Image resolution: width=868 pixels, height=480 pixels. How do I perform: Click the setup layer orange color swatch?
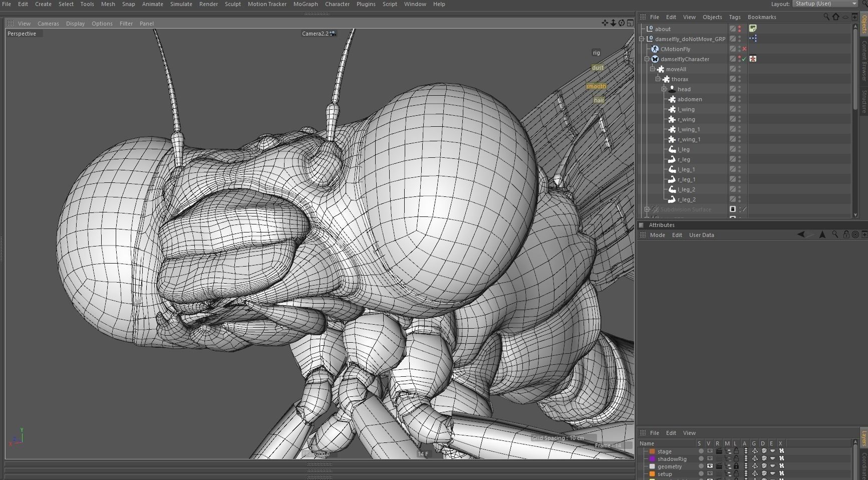(x=652, y=473)
